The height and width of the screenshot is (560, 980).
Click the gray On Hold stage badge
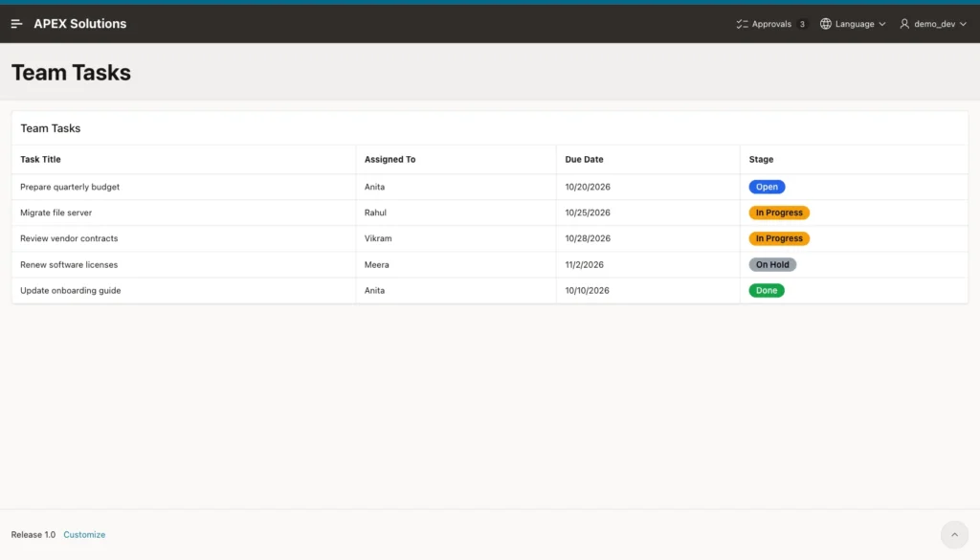pyautogui.click(x=772, y=264)
